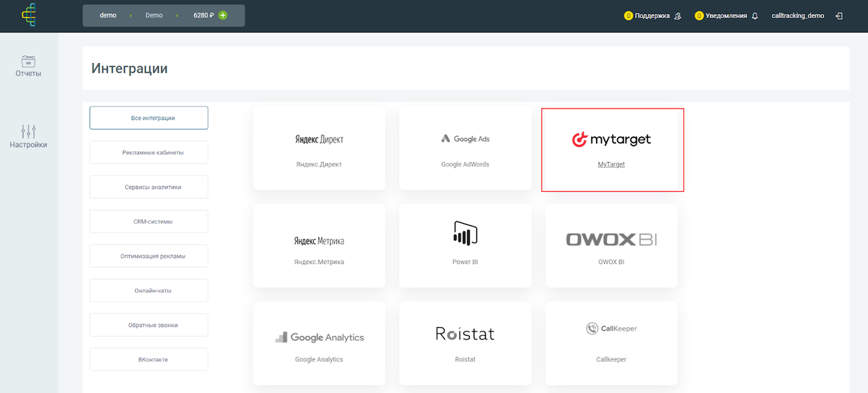
Task: Click the lowercase demo breadcrumb
Action: coord(108,15)
